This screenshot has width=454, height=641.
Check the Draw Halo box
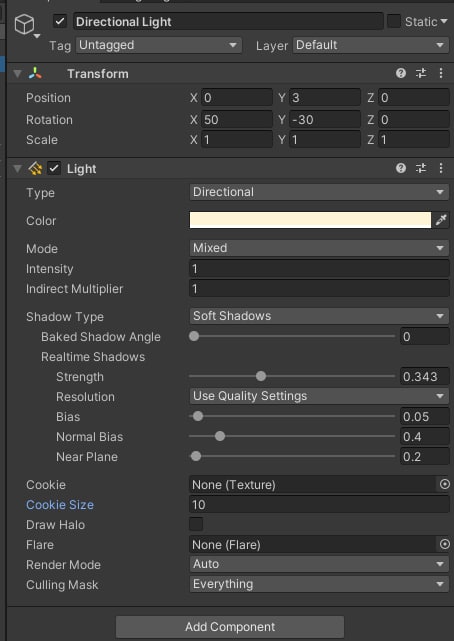click(x=196, y=524)
